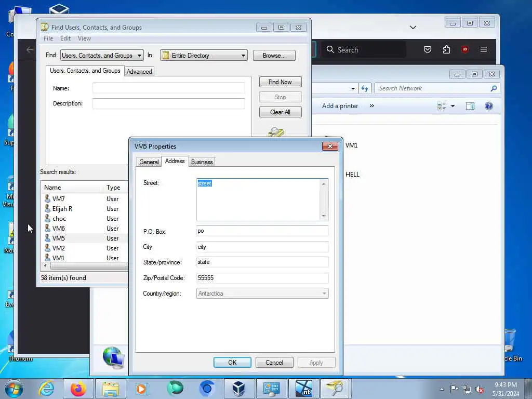
Task: Open the green swirl app on taskbar
Action: click(175, 389)
